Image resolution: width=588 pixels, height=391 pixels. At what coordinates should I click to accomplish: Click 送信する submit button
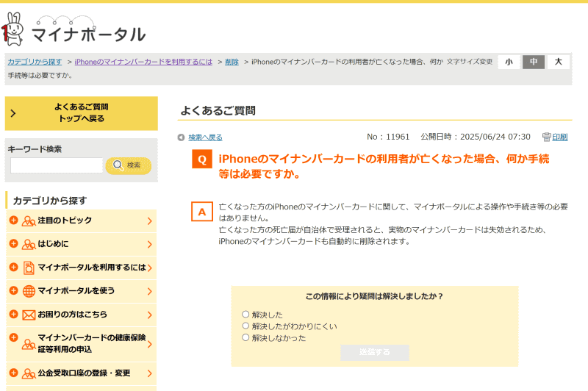point(375,352)
